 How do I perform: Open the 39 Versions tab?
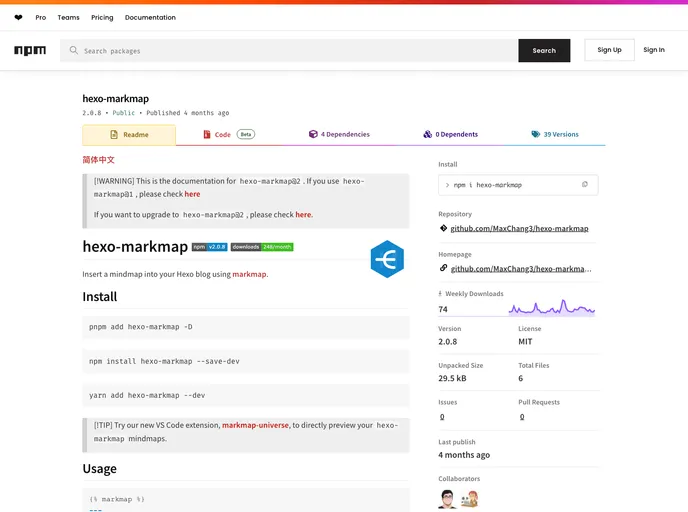click(x=555, y=134)
